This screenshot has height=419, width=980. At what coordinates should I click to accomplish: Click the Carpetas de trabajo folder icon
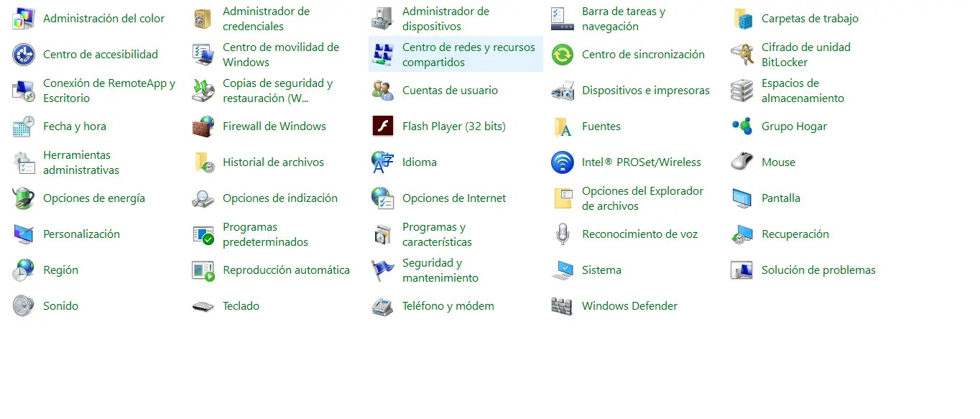click(742, 19)
